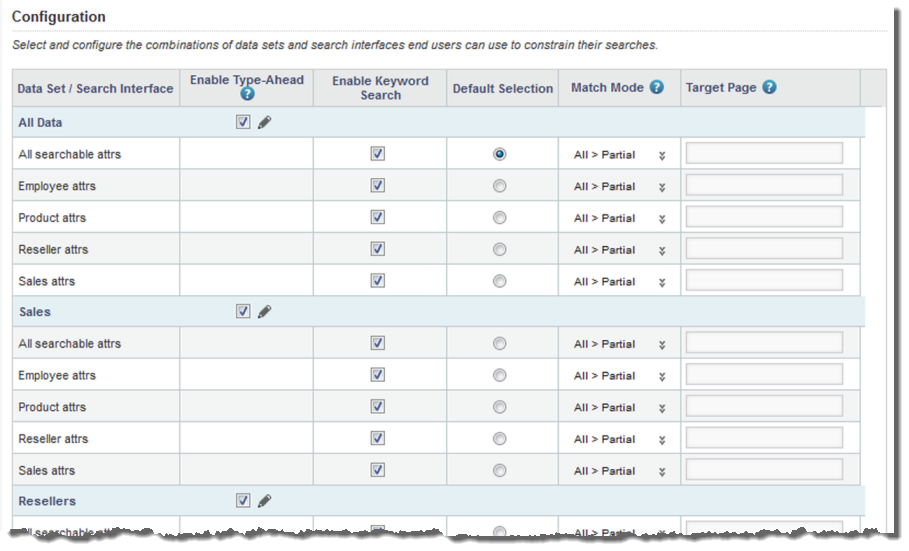Click target page field for All Data Product attrs
The height and width of the screenshot is (551, 909).
click(764, 217)
